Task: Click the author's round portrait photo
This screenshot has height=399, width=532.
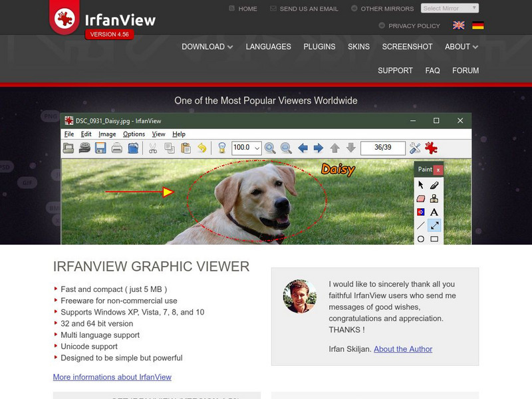Action: click(300, 296)
